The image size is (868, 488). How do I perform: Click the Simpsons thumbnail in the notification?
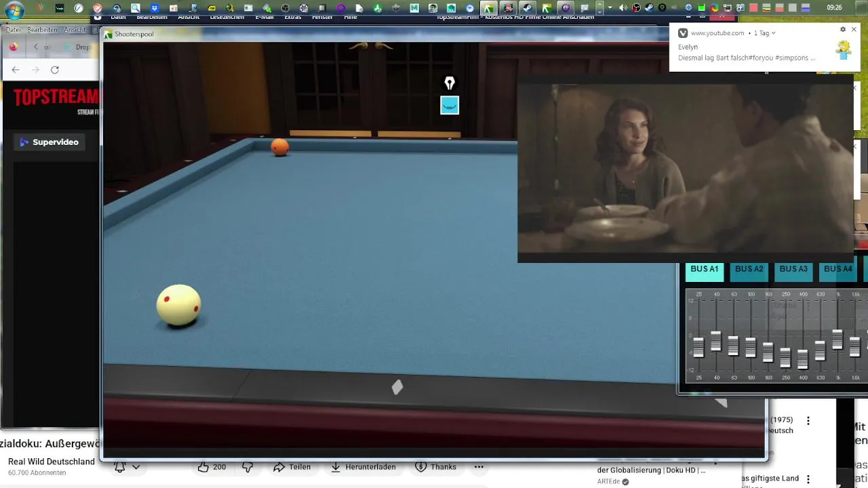point(844,50)
